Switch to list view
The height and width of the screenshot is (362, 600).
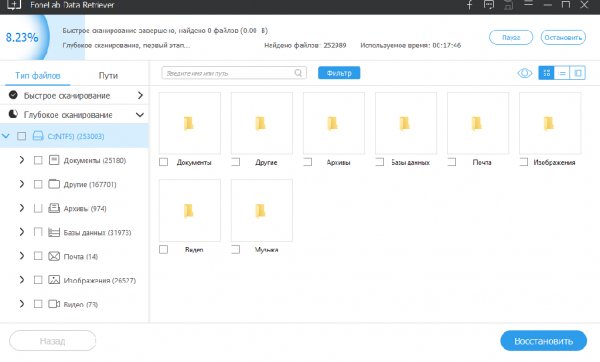point(562,73)
